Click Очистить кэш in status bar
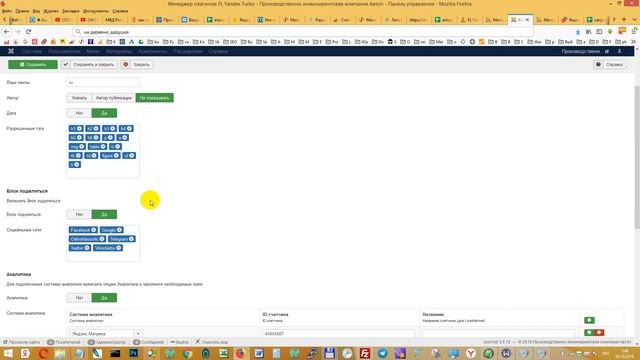 pyautogui.click(x=211, y=342)
